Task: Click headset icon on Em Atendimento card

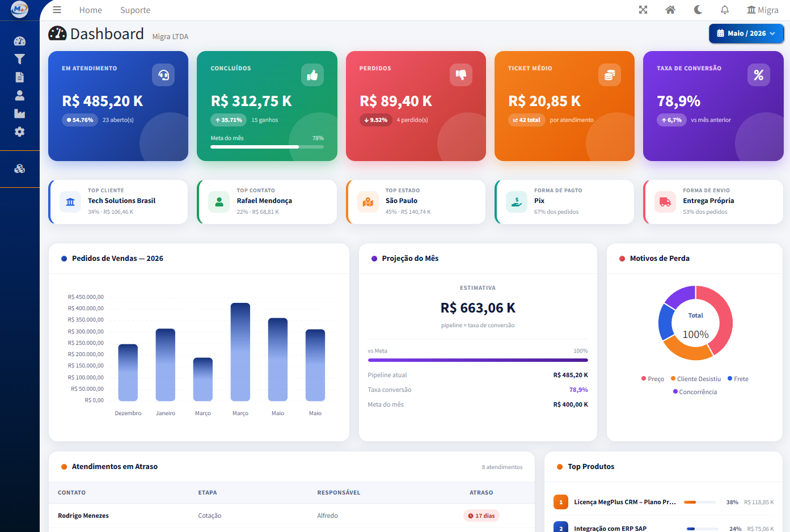Action: pos(163,75)
